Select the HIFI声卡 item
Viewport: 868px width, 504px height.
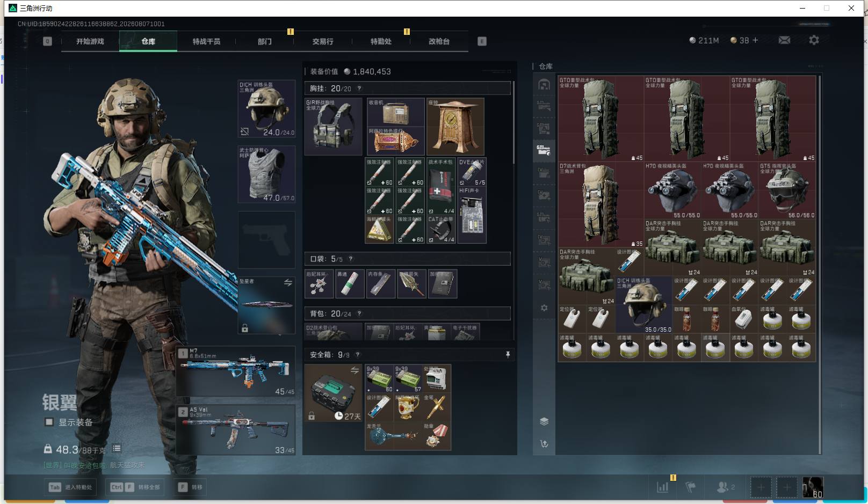[472, 215]
